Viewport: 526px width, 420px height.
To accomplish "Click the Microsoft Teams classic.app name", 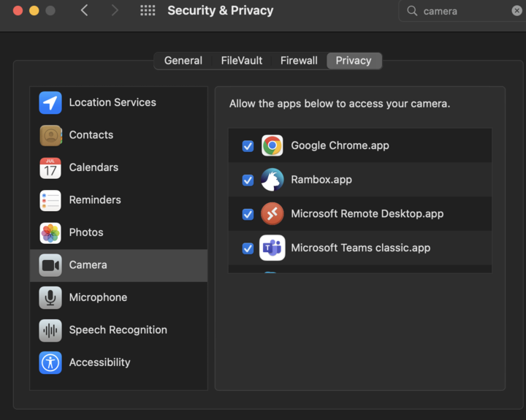I will point(361,248).
